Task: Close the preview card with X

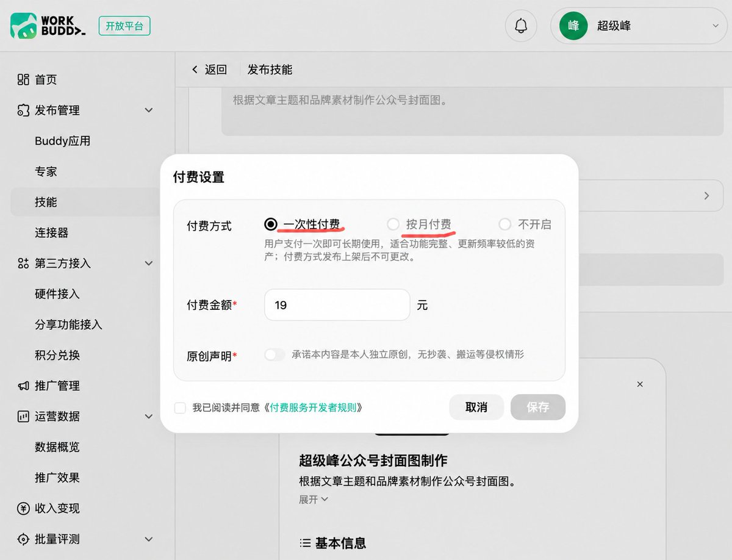Action: click(640, 384)
